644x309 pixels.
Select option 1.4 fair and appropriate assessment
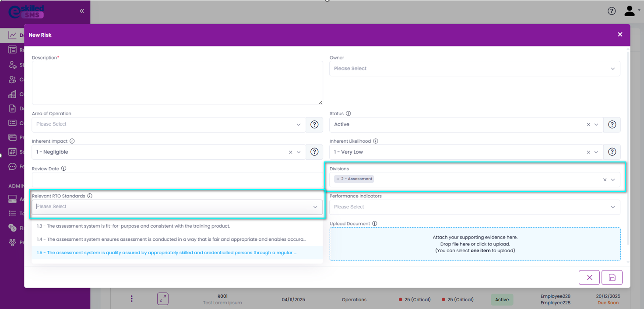pos(171,239)
